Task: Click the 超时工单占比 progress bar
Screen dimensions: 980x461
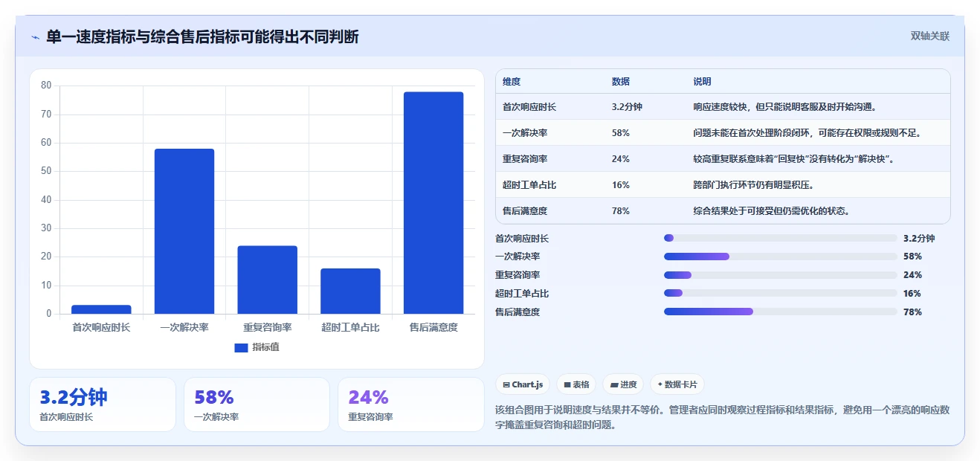Action: [780, 293]
